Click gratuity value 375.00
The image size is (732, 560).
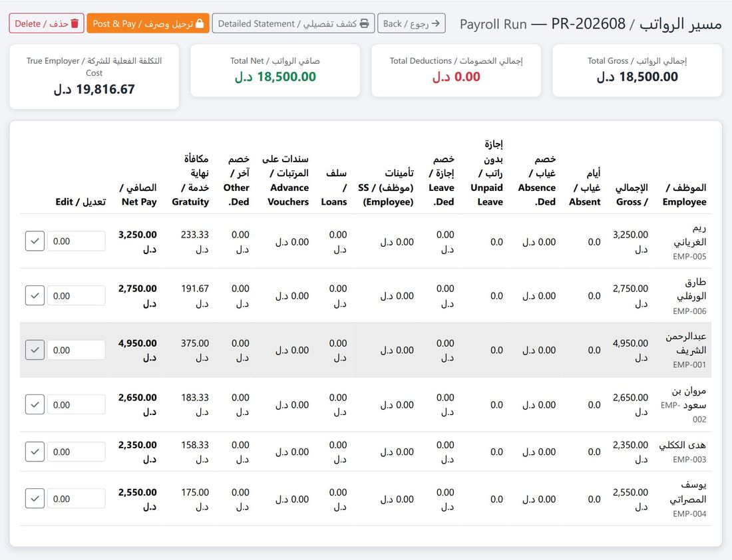coord(195,343)
